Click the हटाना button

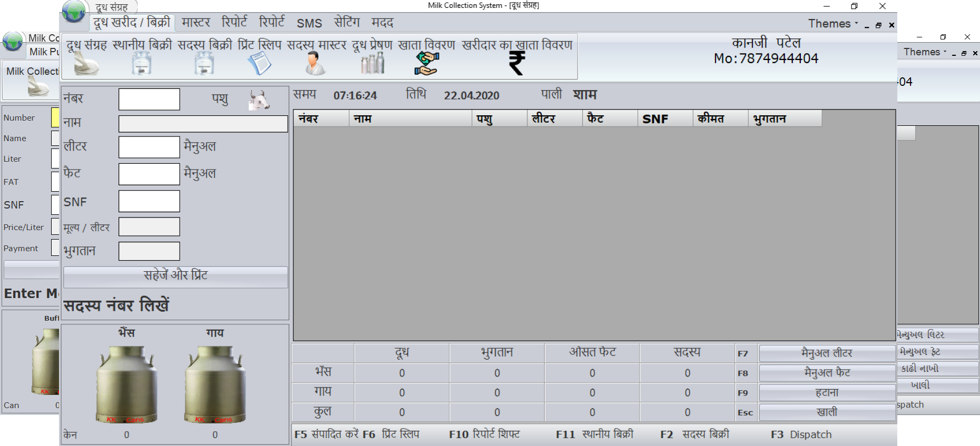827,393
